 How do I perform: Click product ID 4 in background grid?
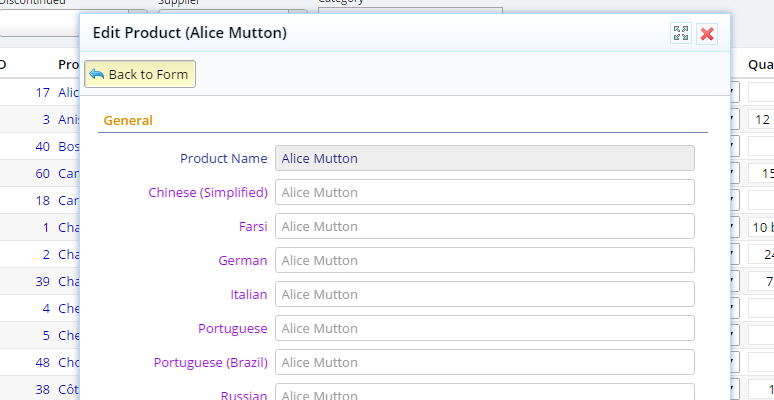coord(46,308)
